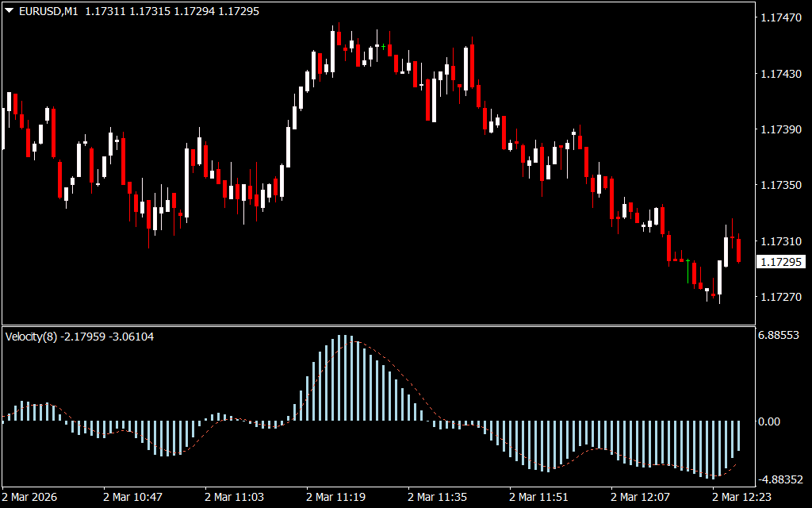Click the 2 Mar 12:23 time label
Viewport: 812px width, 508px height.
point(741,497)
